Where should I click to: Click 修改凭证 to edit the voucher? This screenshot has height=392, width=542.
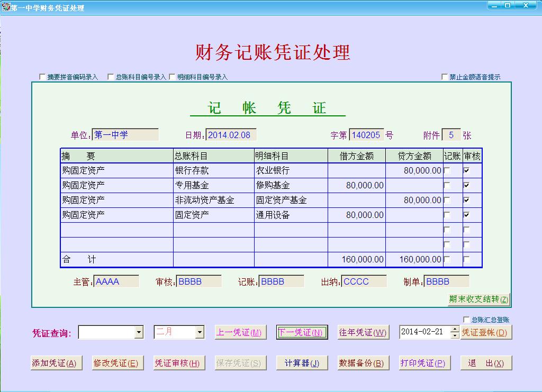click(118, 363)
